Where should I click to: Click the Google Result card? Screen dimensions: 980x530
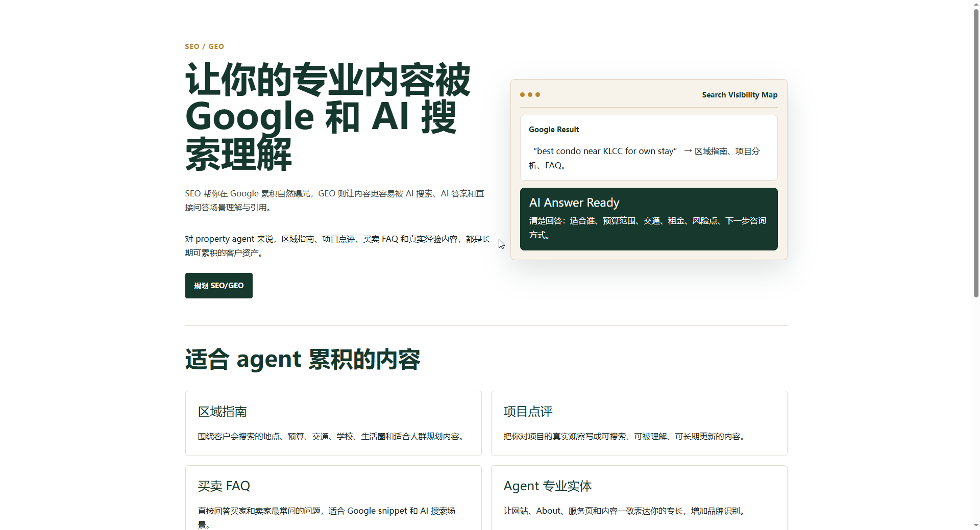coord(649,147)
